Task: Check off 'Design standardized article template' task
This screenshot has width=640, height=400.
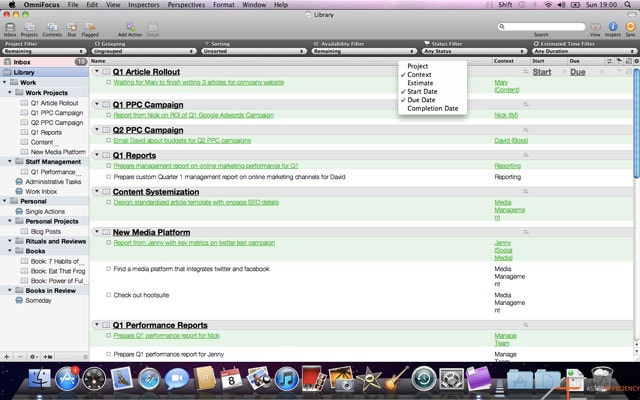Action: point(109,202)
